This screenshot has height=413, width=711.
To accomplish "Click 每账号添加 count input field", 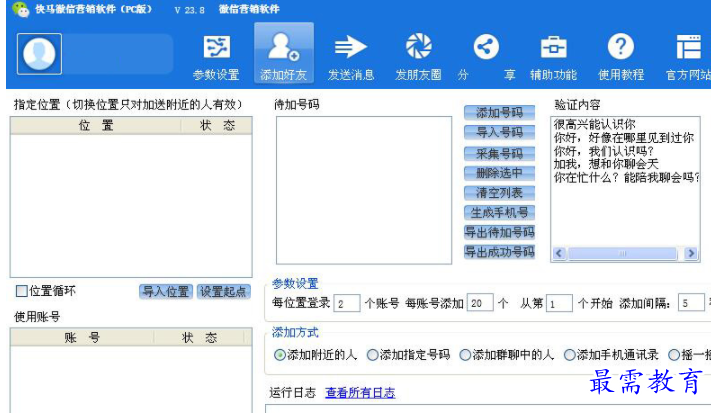I will pos(480,303).
